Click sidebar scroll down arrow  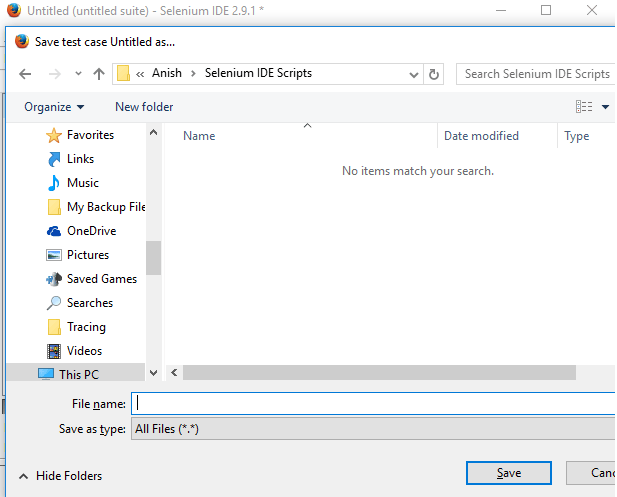tap(153, 373)
